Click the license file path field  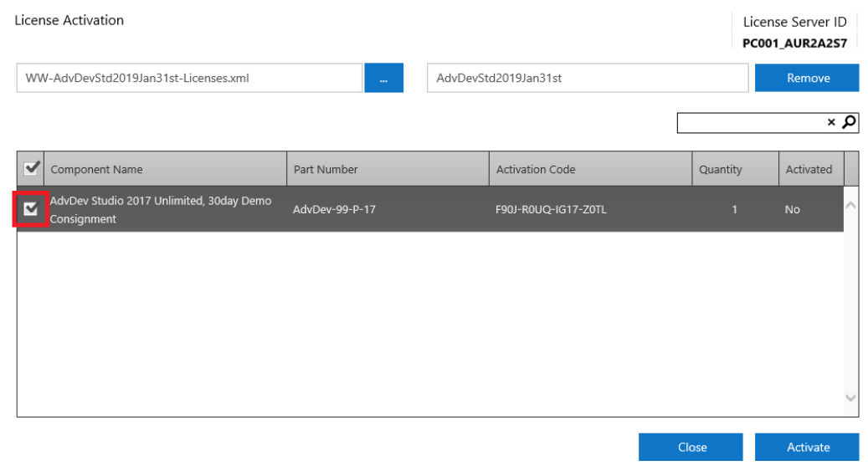click(x=189, y=78)
